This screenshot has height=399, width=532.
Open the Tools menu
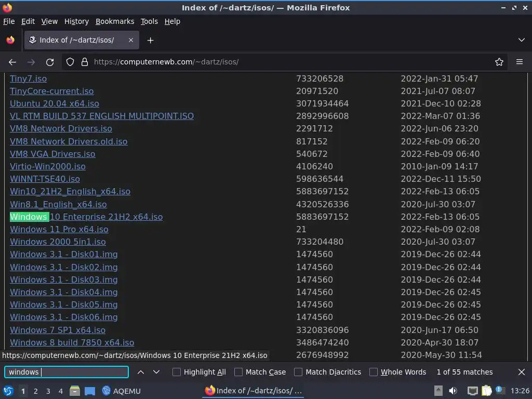[x=149, y=21]
